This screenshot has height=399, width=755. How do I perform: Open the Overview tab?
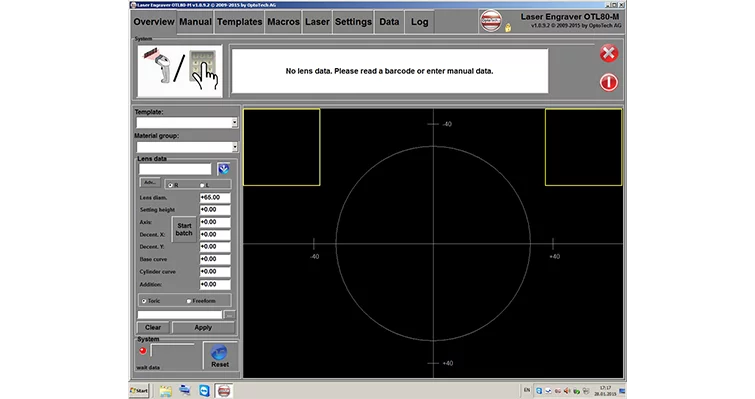click(x=154, y=22)
